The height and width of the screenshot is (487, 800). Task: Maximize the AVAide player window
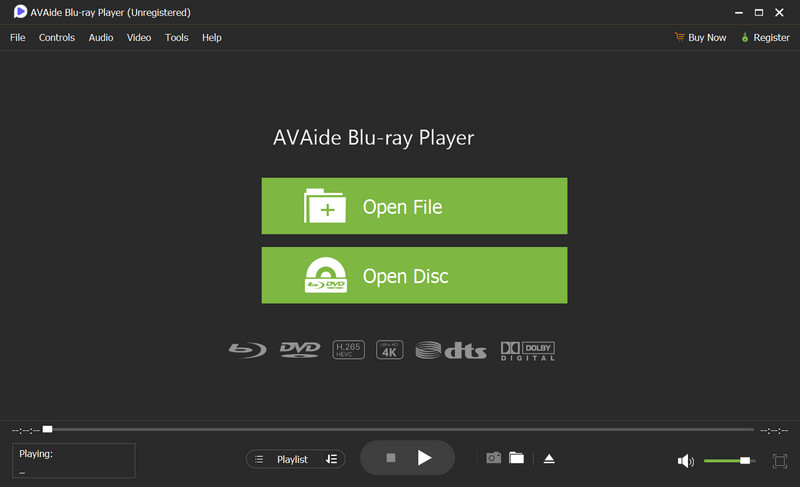tap(759, 12)
